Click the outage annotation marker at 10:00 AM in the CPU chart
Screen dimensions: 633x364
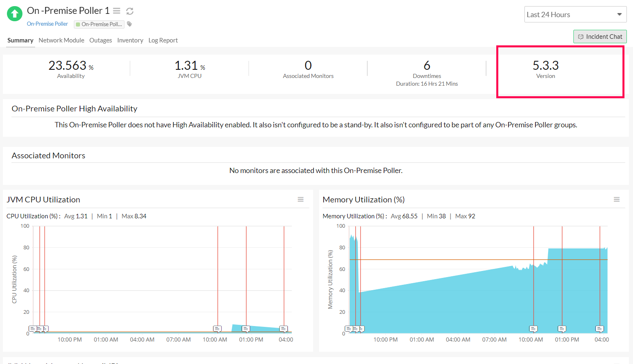click(x=218, y=328)
